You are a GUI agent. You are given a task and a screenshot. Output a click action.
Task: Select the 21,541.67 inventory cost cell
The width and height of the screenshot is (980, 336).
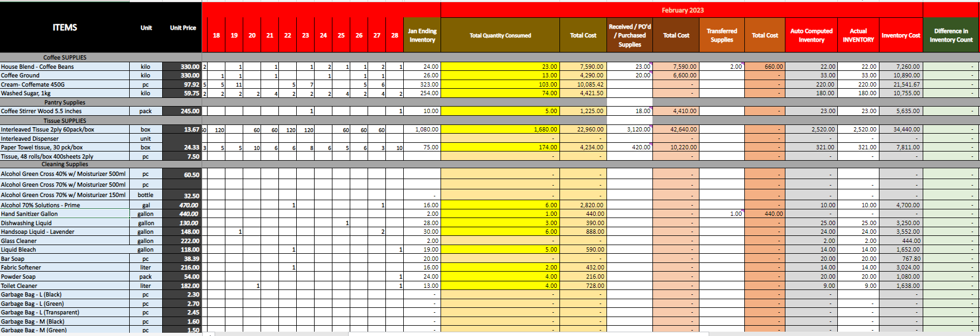(901, 84)
